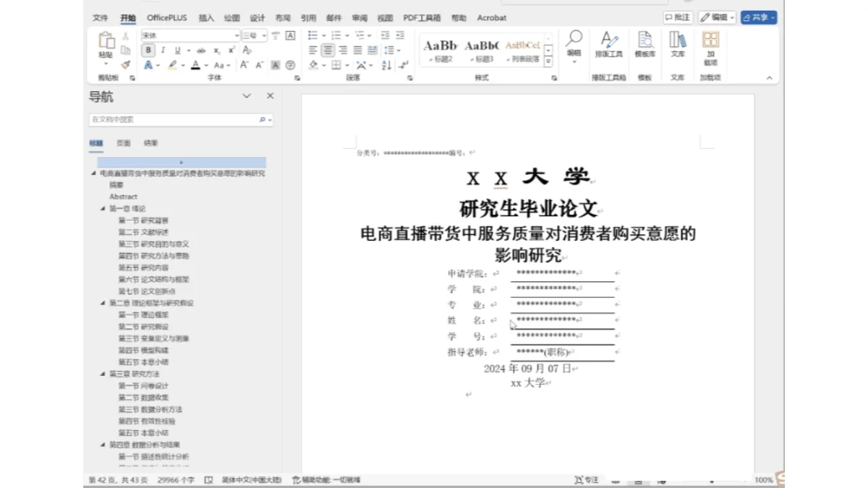The width and height of the screenshot is (868, 488).
Task: Click the Clear Formatting icon
Action: pyautogui.click(x=247, y=51)
